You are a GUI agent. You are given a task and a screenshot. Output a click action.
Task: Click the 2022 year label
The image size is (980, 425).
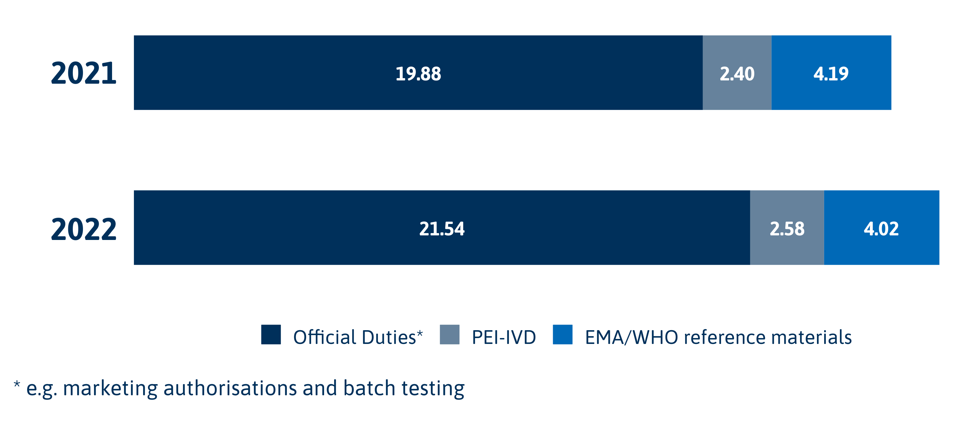click(x=84, y=229)
